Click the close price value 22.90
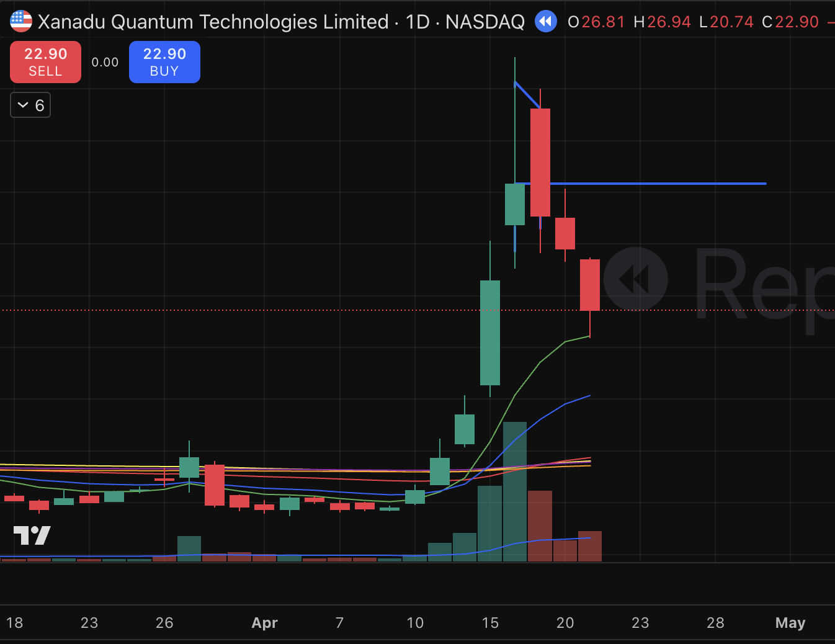The width and height of the screenshot is (835, 644). [x=797, y=22]
